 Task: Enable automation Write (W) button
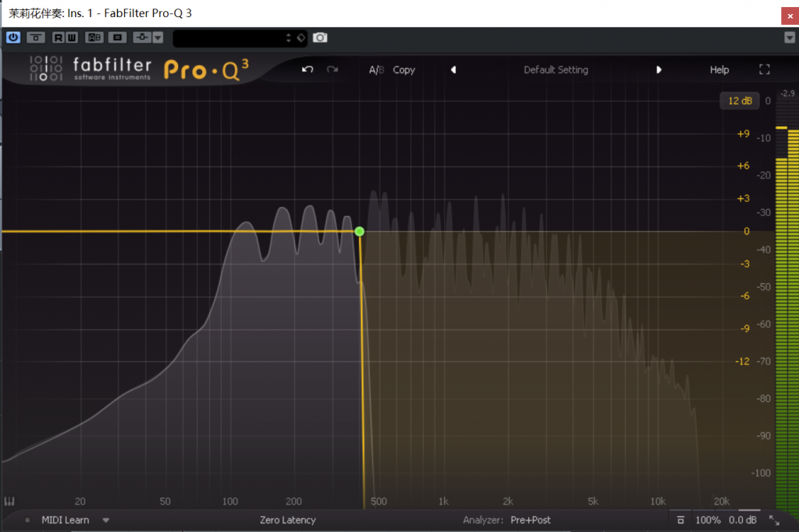pyautogui.click(x=71, y=37)
